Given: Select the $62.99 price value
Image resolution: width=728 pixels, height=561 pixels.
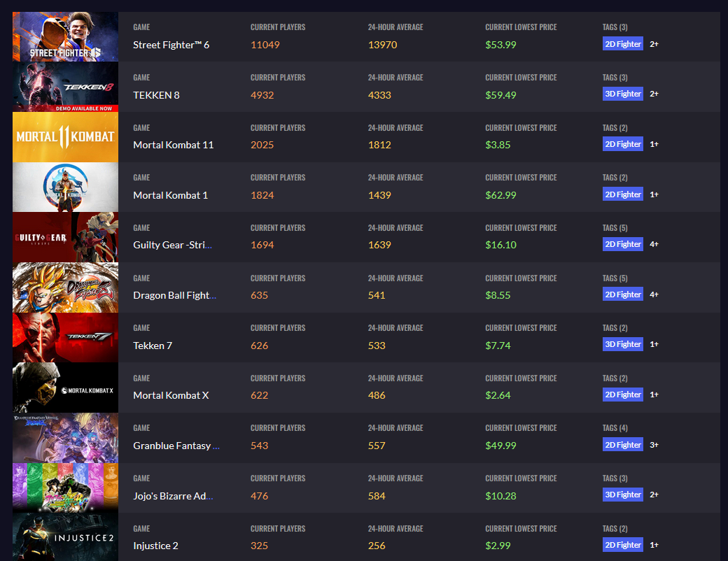Looking at the screenshot, I should tap(500, 195).
